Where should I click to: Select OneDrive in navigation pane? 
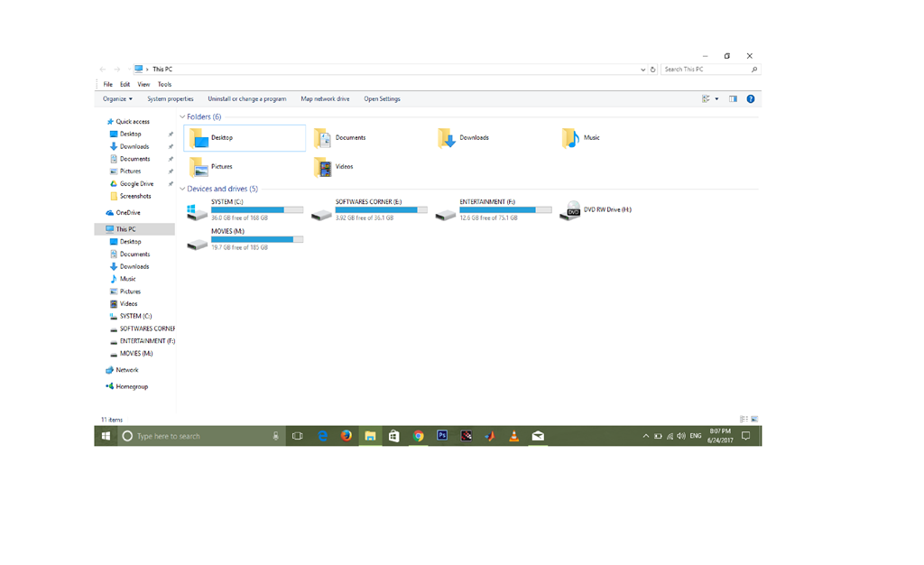coord(128,213)
